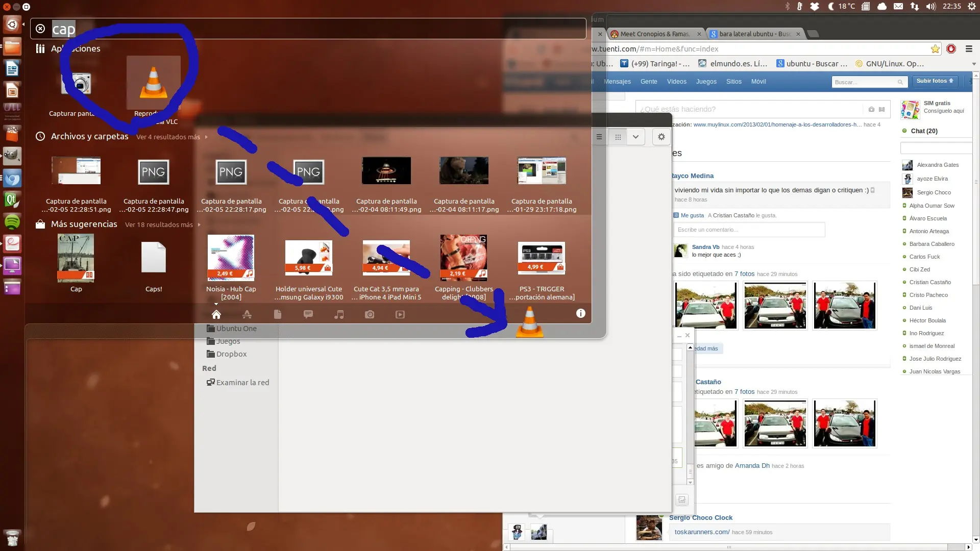Click the info icon in Dash
Image resolution: width=980 pixels, height=551 pixels.
coord(581,313)
